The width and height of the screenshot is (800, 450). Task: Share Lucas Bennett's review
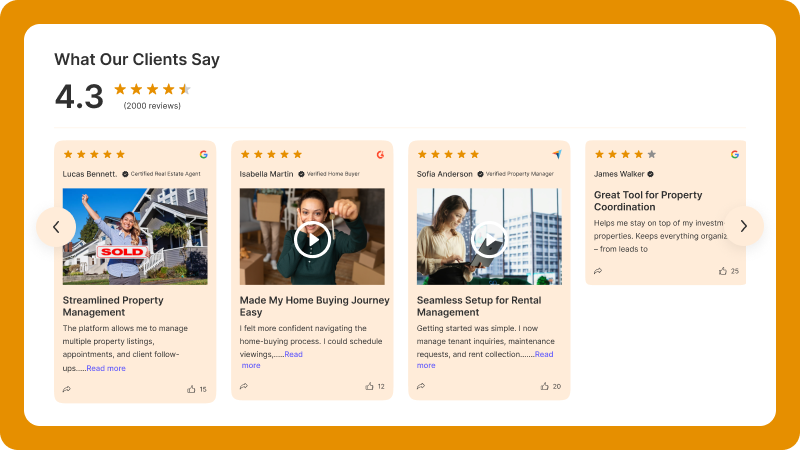(x=67, y=389)
